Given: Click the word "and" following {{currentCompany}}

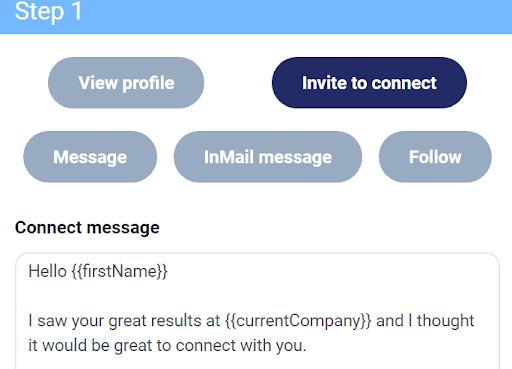Looking at the screenshot, I should click(x=390, y=321).
